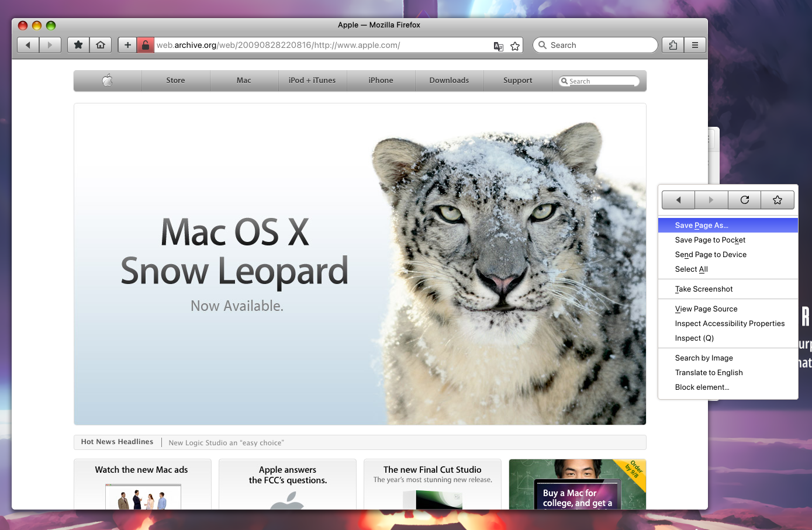Open 'The new Final Cut Studio' promo
The image size is (812, 530).
click(x=433, y=484)
